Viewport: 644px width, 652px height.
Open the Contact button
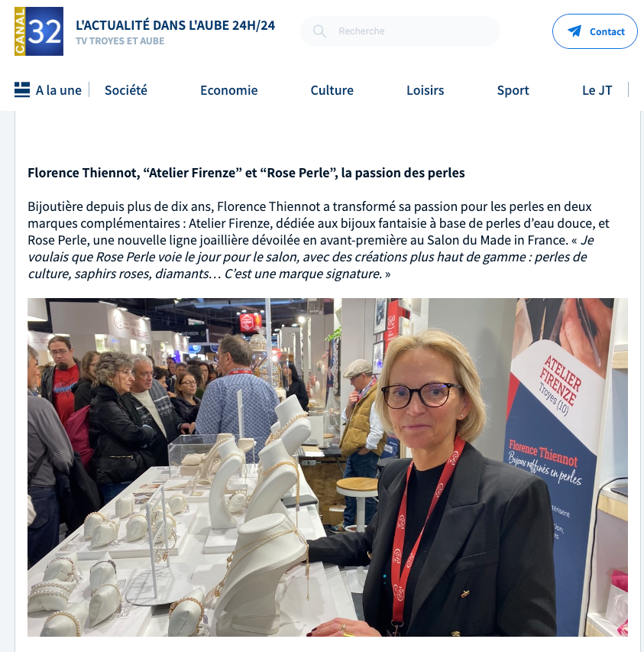click(x=594, y=31)
